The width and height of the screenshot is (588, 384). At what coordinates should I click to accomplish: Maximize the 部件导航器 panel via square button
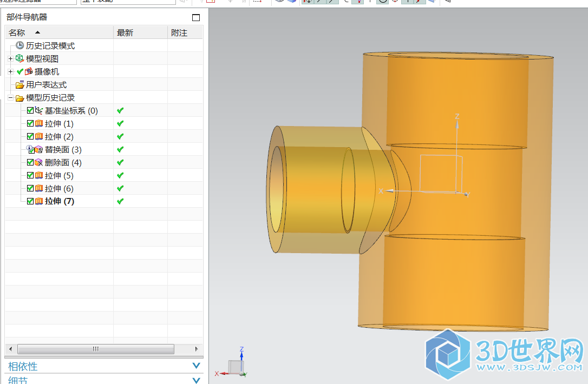click(196, 17)
